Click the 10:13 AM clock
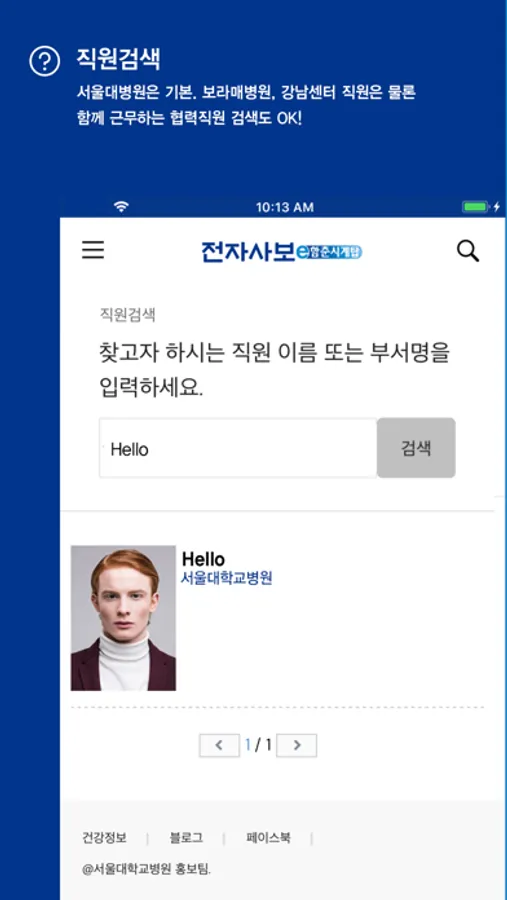 (x=285, y=207)
